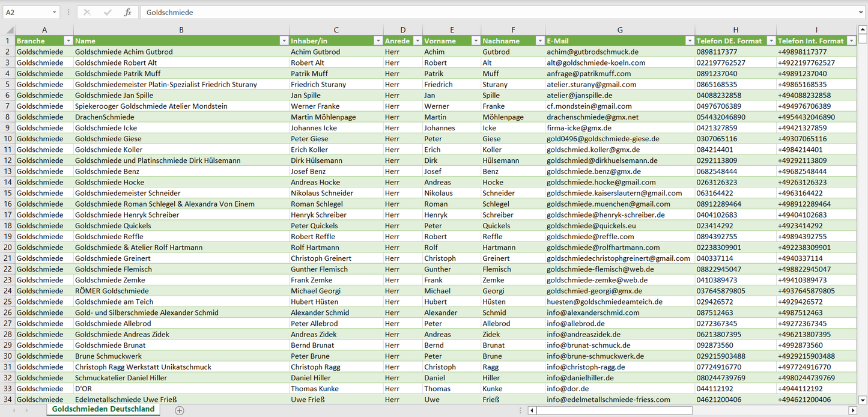Select column G header
The image size is (868, 417).
tap(620, 30)
